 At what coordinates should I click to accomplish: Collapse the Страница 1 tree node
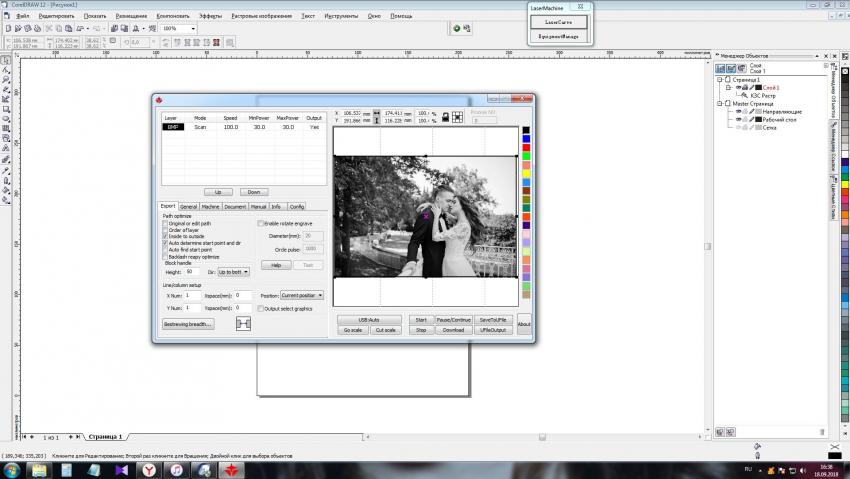720,80
